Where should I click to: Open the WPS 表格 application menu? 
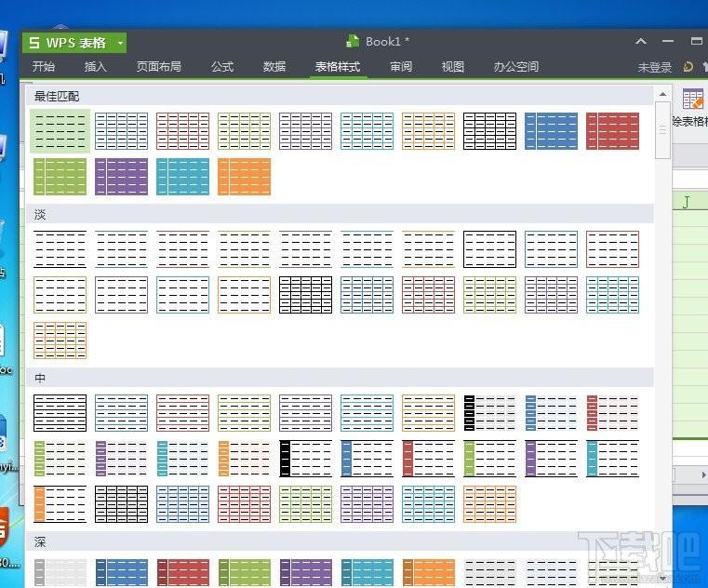click(65, 43)
